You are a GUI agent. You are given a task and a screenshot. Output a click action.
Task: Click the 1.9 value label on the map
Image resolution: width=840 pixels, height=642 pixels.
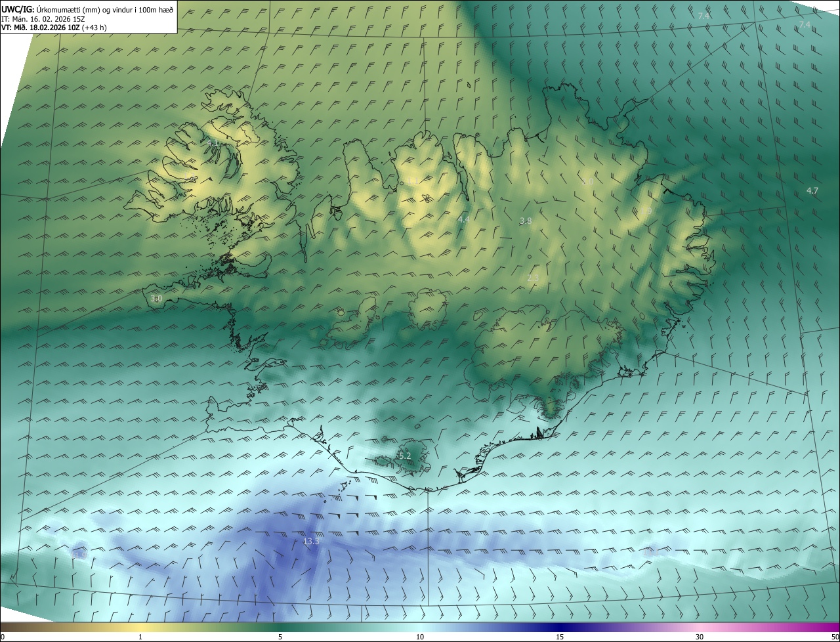point(646,211)
